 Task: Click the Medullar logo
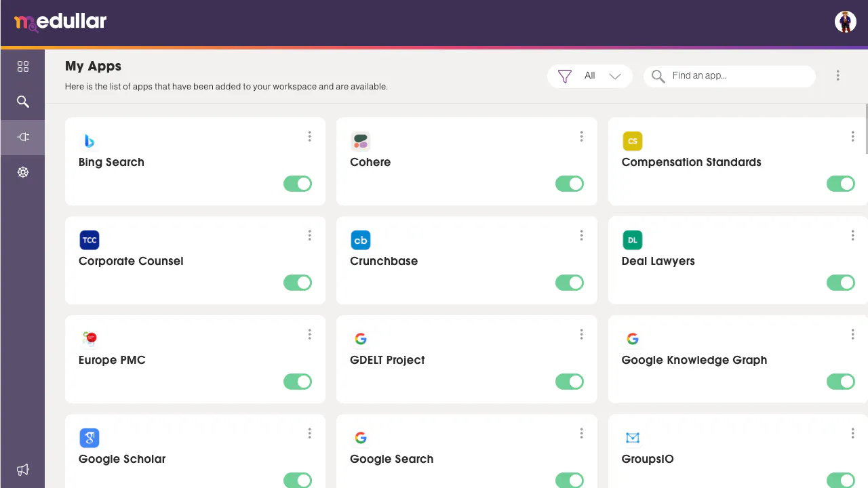[60, 22]
